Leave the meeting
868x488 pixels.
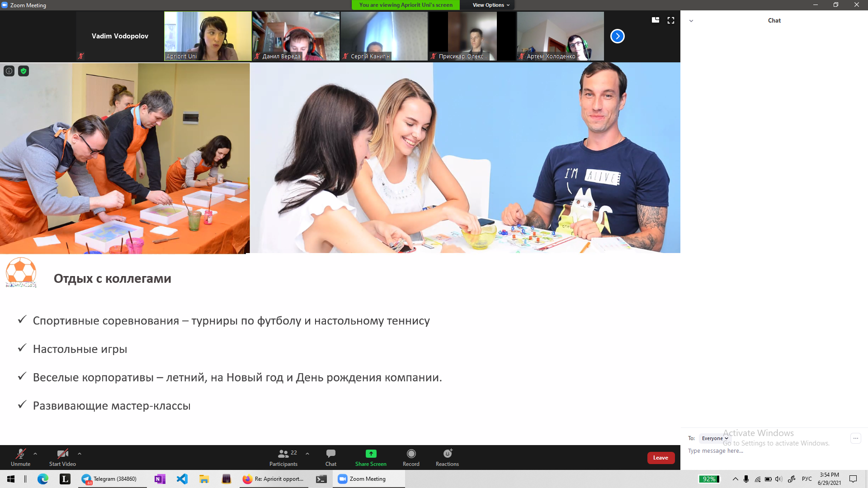point(660,458)
